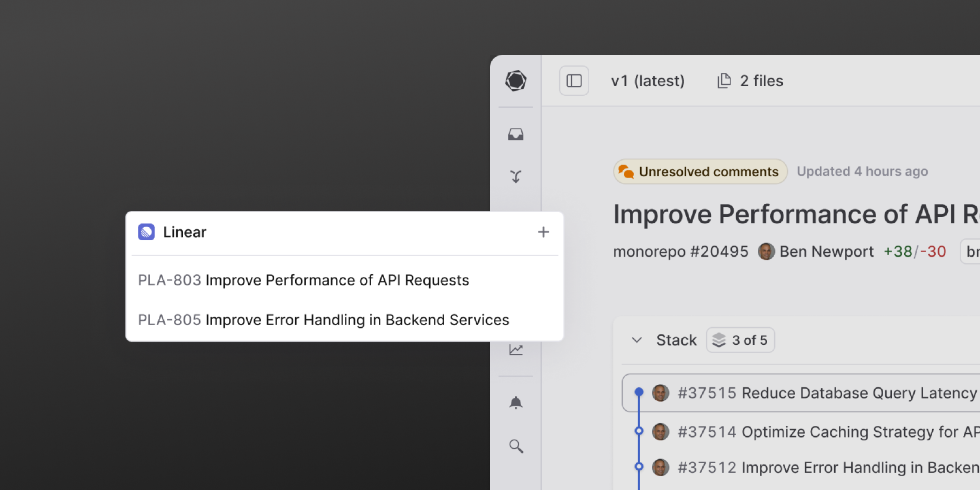Open the 2 files dropdown
Viewport: 980px width, 490px height.
750,81
